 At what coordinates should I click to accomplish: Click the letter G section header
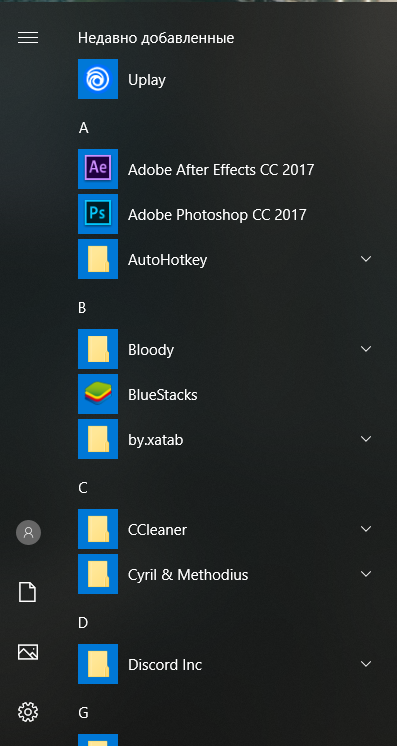point(83,713)
